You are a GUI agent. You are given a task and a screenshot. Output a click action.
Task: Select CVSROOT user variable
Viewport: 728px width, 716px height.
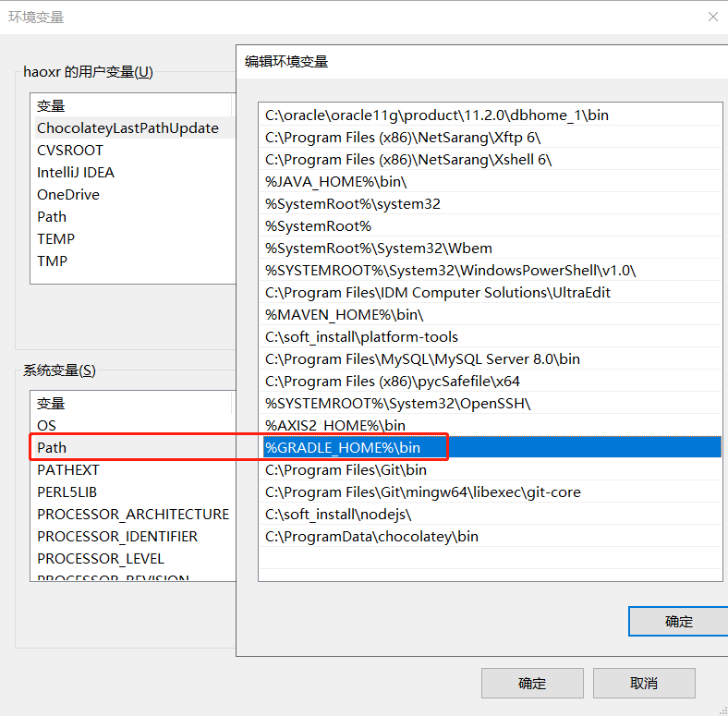(133, 150)
